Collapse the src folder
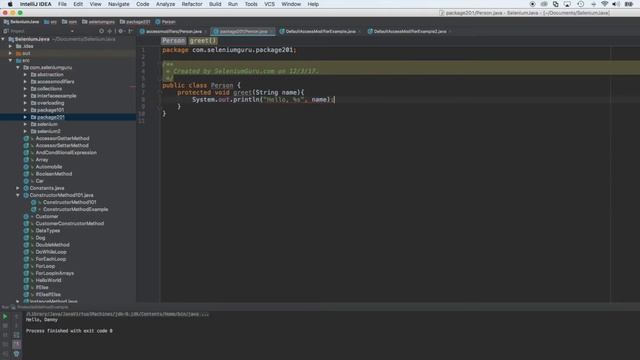 11,60
